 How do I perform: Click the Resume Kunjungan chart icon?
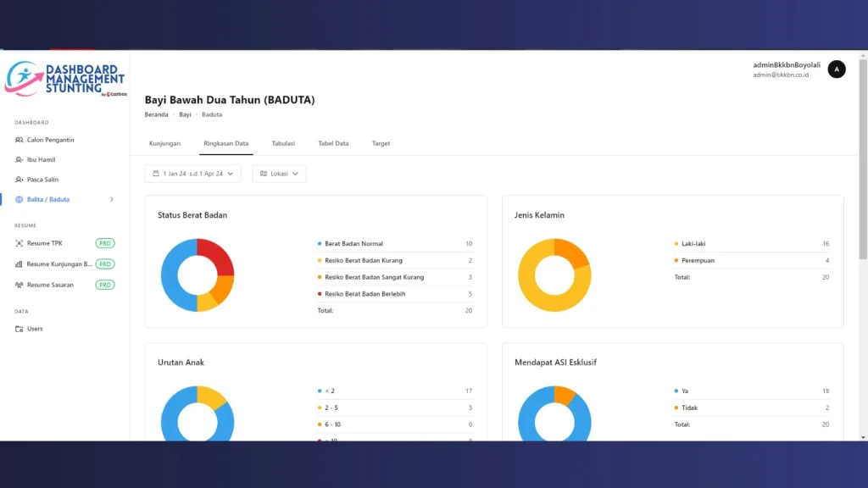[x=19, y=264]
